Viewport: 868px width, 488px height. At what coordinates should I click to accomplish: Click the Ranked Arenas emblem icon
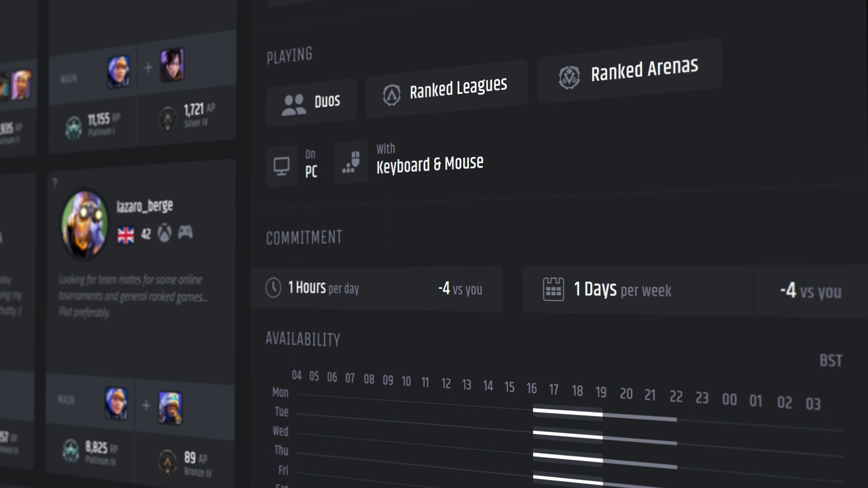569,77
